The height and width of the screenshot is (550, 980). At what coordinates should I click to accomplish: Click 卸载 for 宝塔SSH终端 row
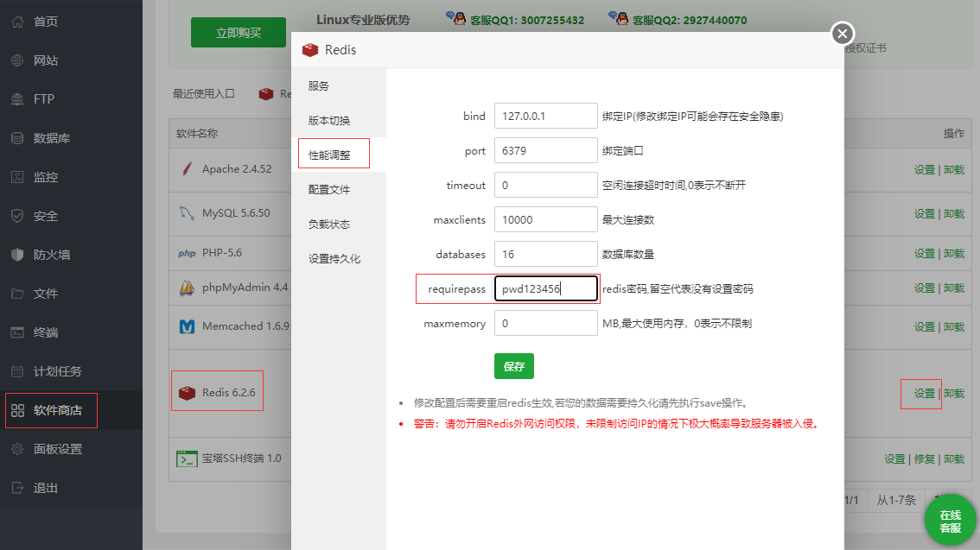click(954, 459)
